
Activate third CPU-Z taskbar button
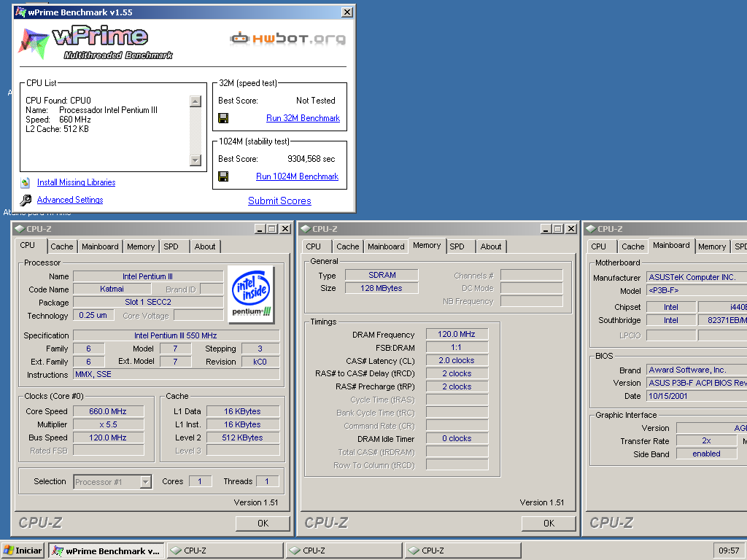tap(462, 551)
